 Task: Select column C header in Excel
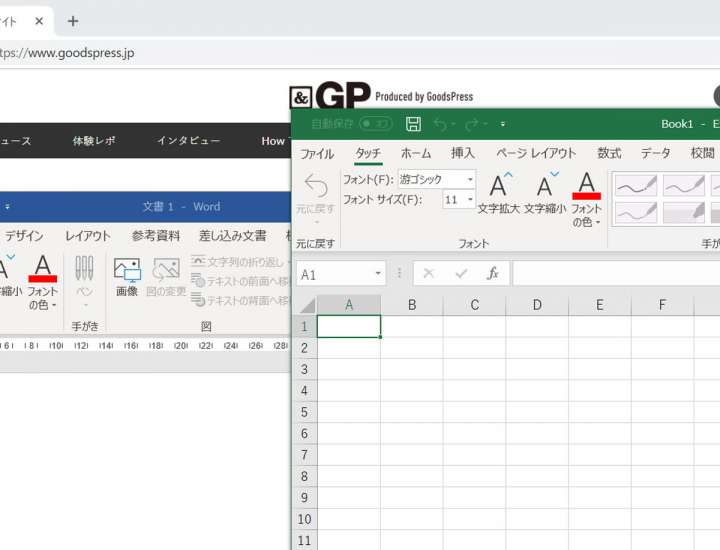(x=474, y=305)
